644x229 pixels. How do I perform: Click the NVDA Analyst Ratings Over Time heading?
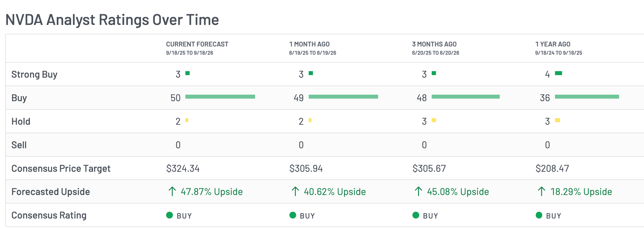click(x=112, y=20)
